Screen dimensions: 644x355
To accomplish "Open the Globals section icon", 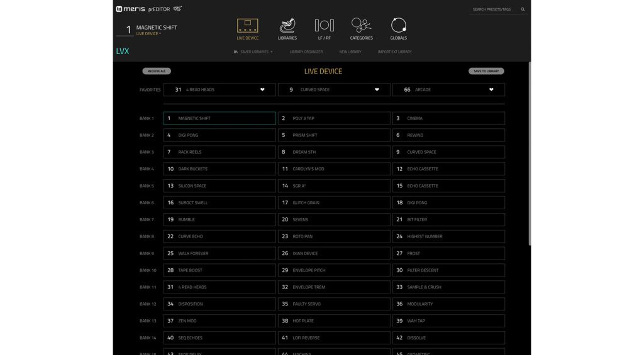I will pos(398,25).
